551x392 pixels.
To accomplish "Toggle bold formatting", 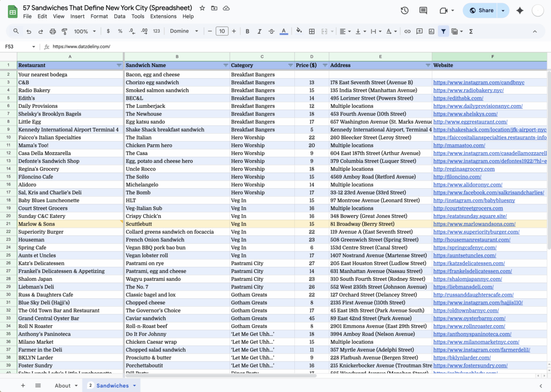I will tap(247, 31).
